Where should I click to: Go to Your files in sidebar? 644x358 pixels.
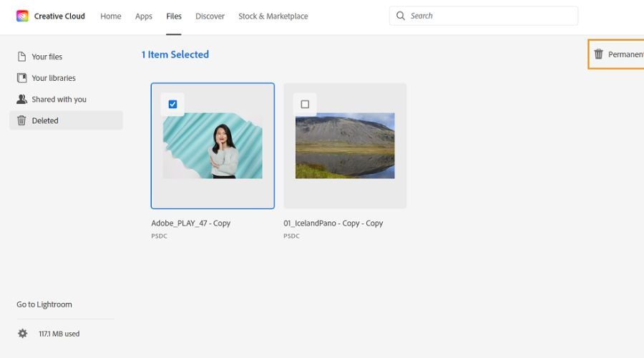tap(66, 57)
